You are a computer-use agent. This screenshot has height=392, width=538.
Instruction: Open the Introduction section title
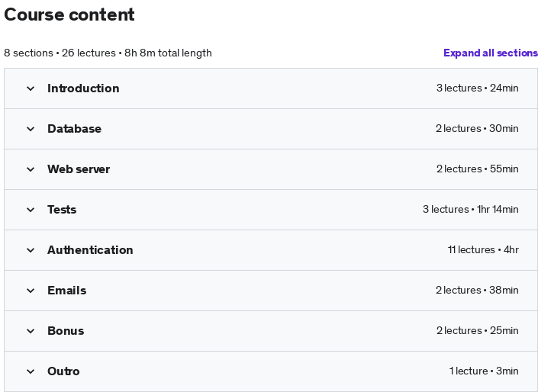point(83,88)
